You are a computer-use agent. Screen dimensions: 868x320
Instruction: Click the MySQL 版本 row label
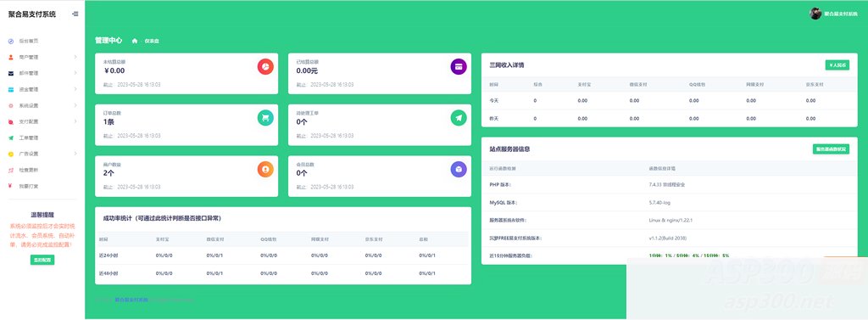504,202
